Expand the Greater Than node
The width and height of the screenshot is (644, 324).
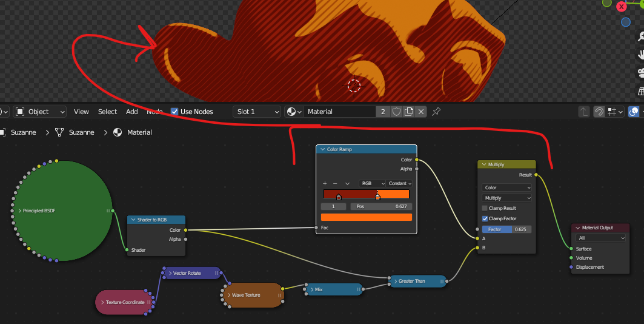[x=395, y=282]
